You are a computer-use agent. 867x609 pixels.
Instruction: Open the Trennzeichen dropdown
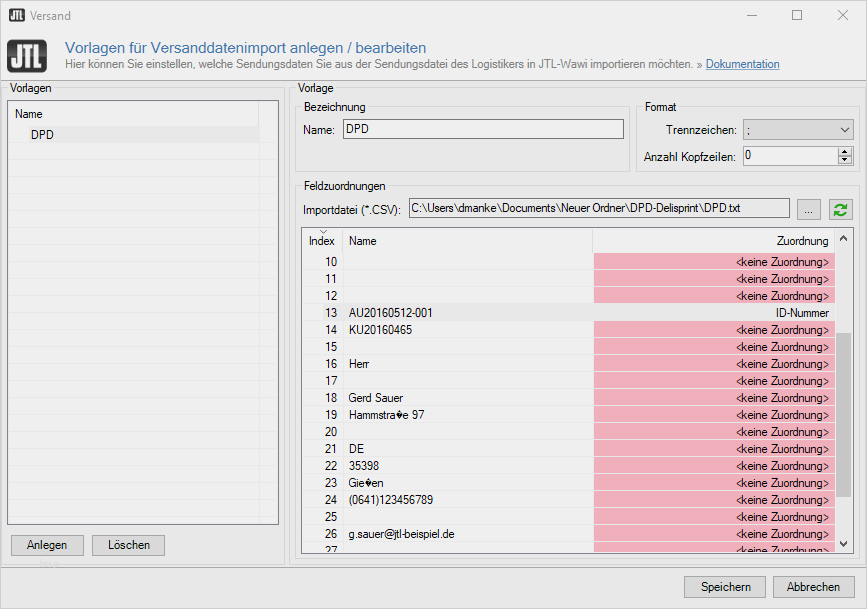[x=797, y=130]
